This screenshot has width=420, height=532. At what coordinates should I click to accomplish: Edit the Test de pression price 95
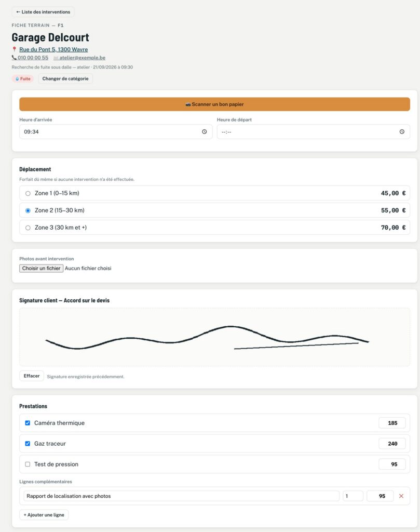392,464
